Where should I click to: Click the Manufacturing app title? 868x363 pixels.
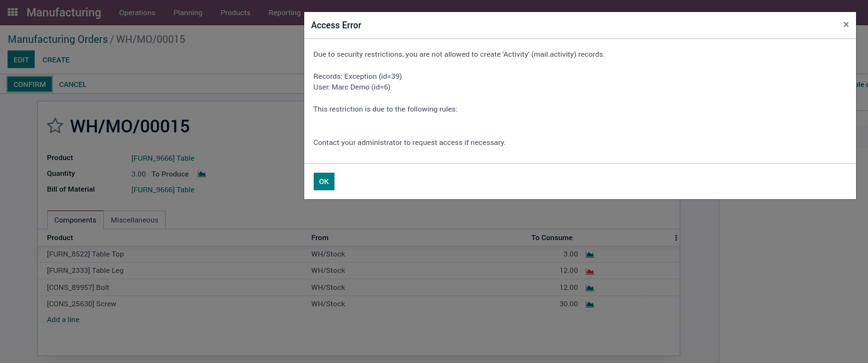(64, 13)
